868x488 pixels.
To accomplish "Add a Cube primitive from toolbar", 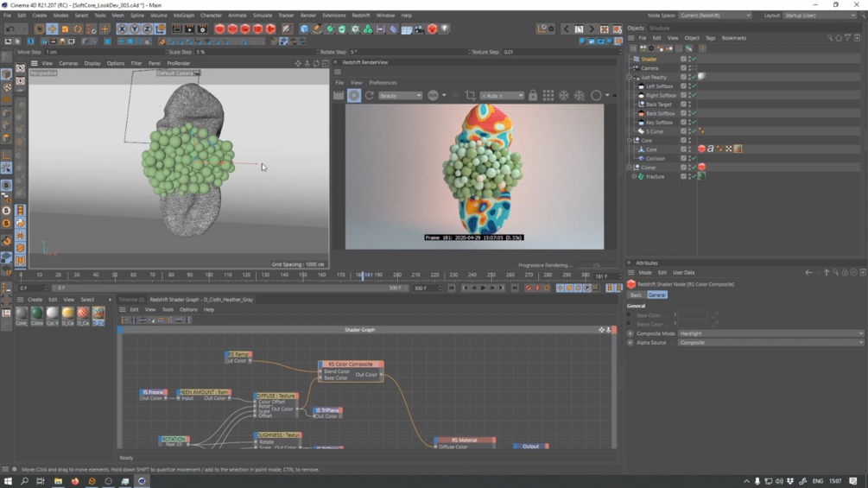I will click(304, 29).
